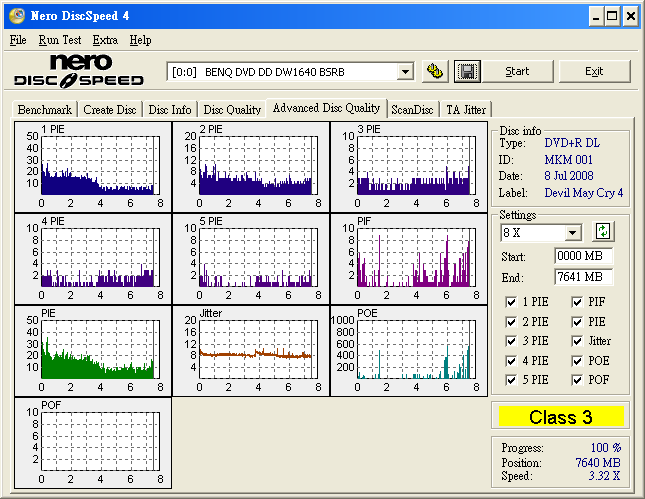
Task: Click the yellow Class 3 indicator
Action: point(561,417)
